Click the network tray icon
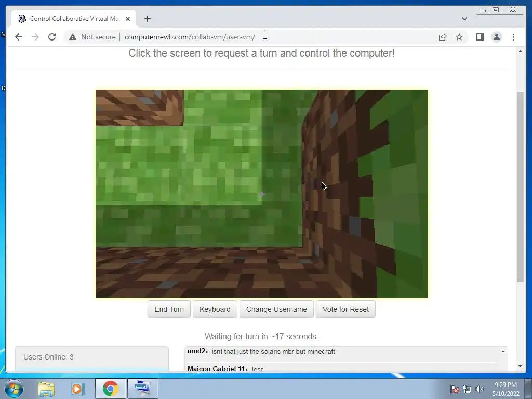 (x=467, y=389)
